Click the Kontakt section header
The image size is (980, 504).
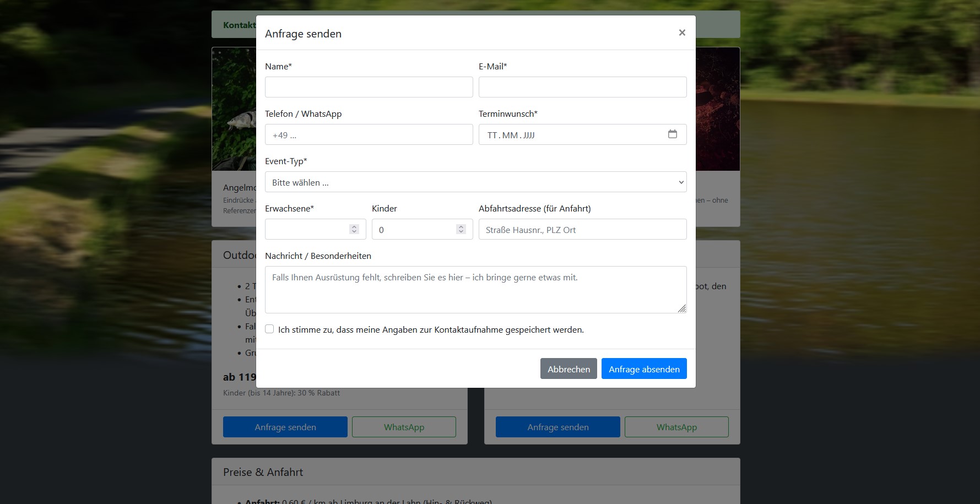tap(239, 25)
